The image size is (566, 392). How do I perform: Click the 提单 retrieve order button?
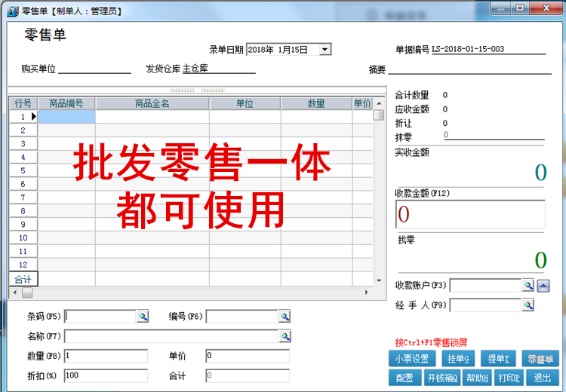(498, 360)
